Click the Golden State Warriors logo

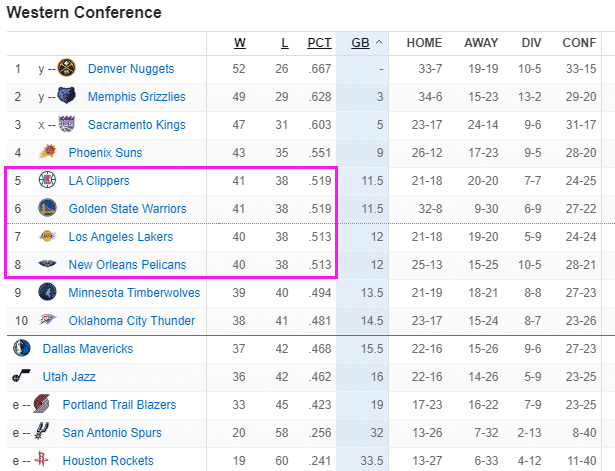[47, 209]
